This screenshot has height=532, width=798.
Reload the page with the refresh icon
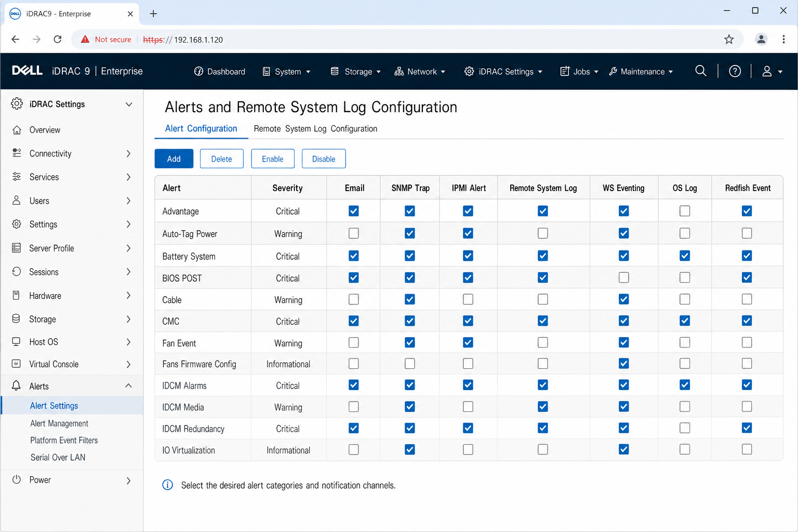58,39
